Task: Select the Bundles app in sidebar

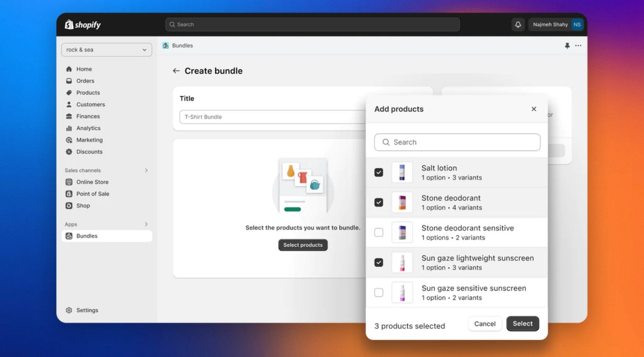Action: click(107, 236)
